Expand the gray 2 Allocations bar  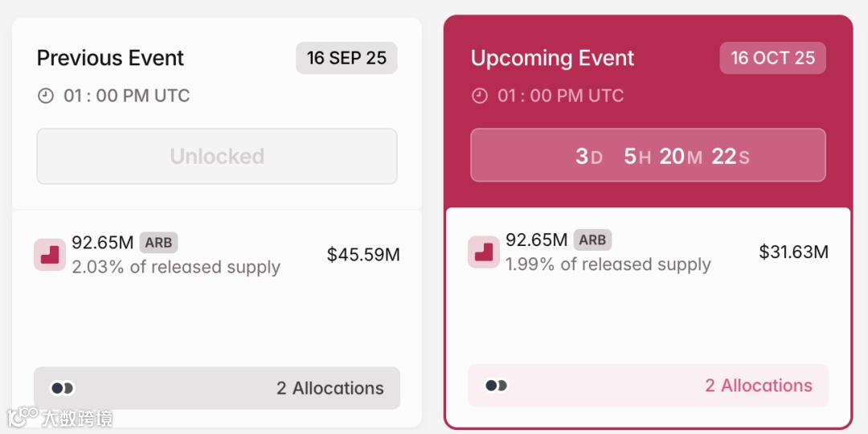click(217, 388)
